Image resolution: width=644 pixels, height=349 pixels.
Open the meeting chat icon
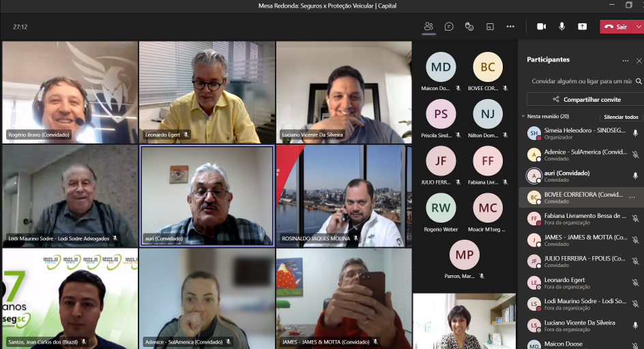[449, 27]
